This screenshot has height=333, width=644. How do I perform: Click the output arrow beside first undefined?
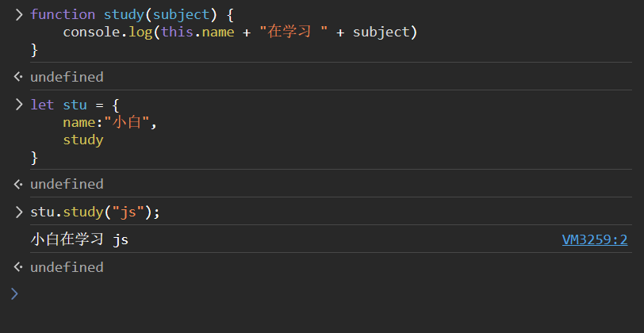tap(18, 77)
